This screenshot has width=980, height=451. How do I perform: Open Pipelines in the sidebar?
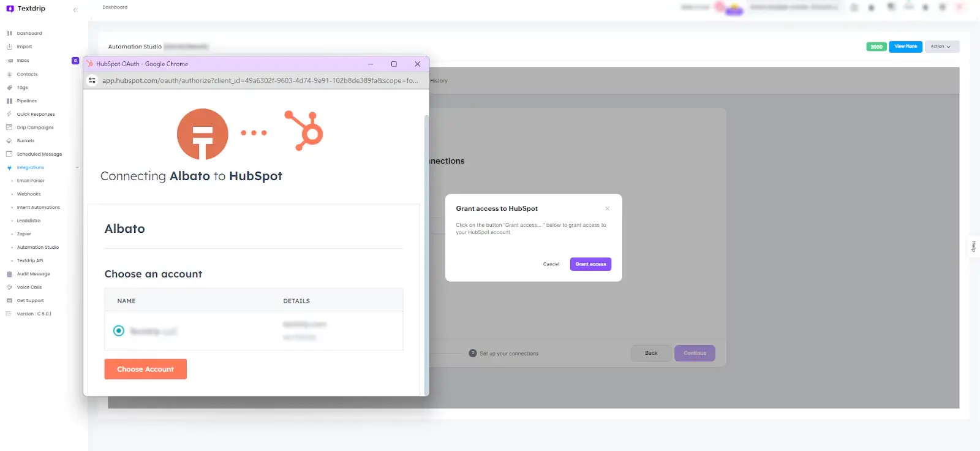tap(26, 101)
